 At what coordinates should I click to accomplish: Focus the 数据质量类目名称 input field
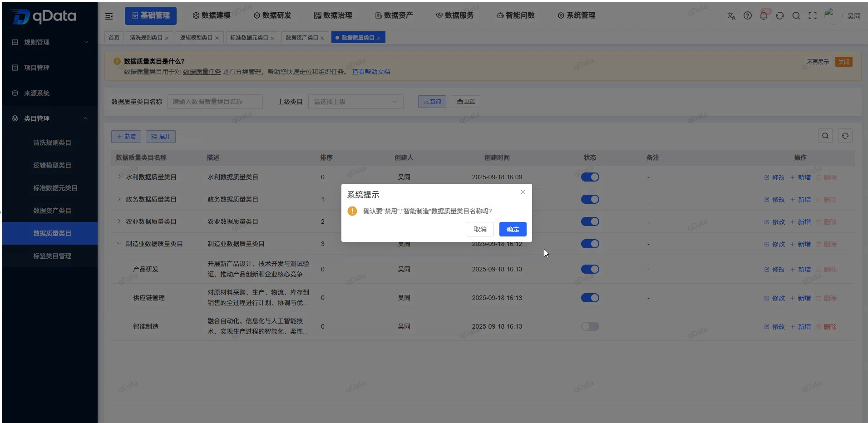click(215, 102)
